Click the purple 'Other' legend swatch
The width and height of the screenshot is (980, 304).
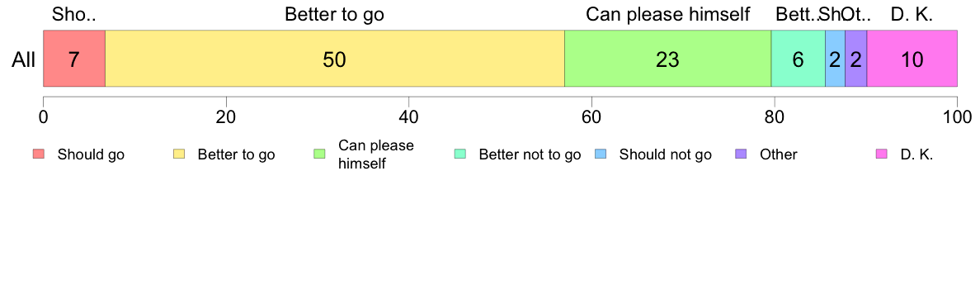click(x=742, y=154)
